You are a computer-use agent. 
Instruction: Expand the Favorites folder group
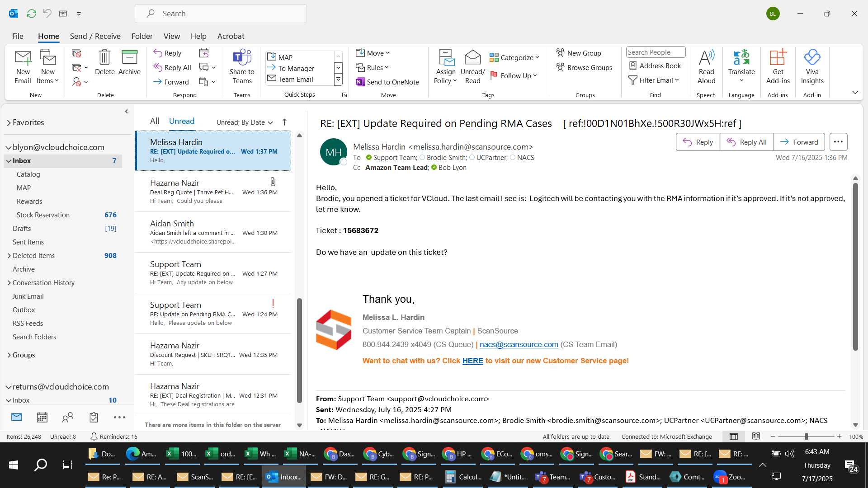click(x=9, y=122)
